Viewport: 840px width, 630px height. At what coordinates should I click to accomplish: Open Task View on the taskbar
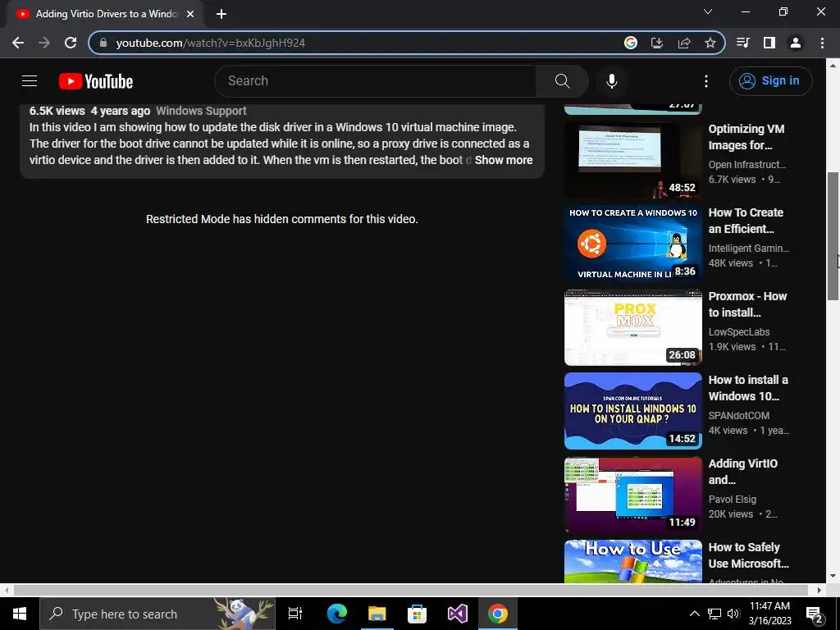point(295,614)
